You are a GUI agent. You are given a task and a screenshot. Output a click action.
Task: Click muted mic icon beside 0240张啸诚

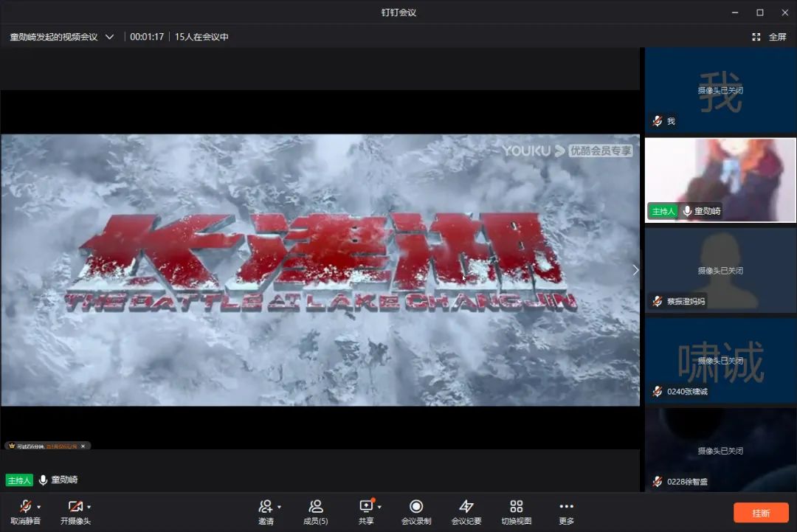coord(658,391)
